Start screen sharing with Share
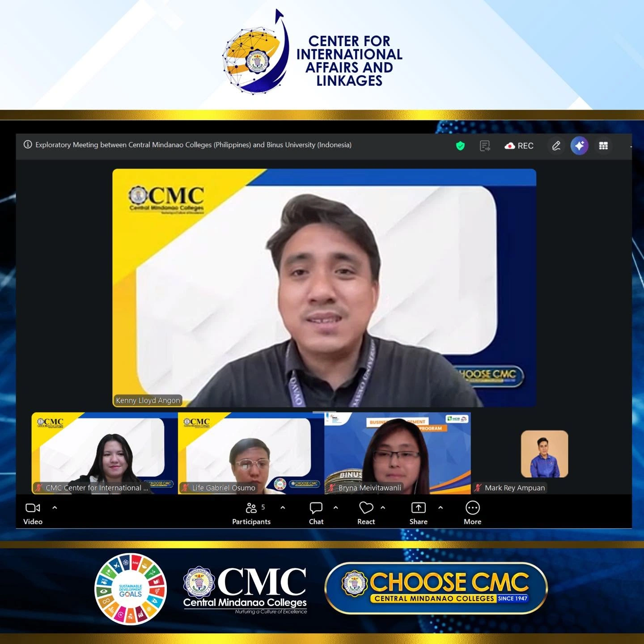This screenshot has height=644, width=644. tap(419, 513)
